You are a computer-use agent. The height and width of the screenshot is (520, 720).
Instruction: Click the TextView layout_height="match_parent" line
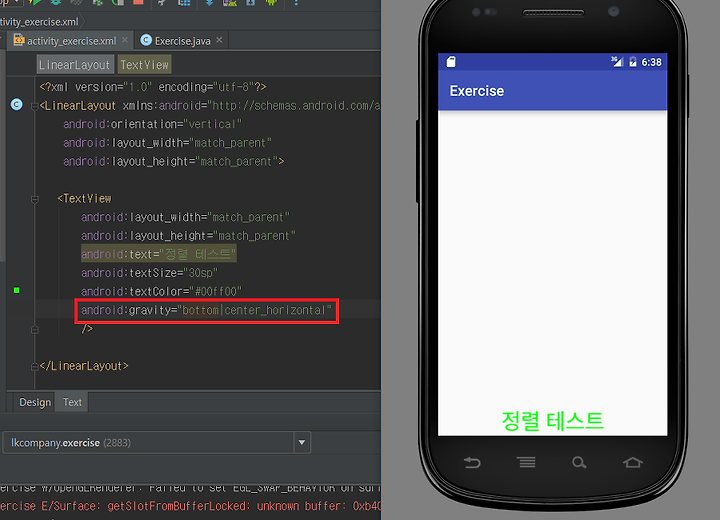[188, 236]
